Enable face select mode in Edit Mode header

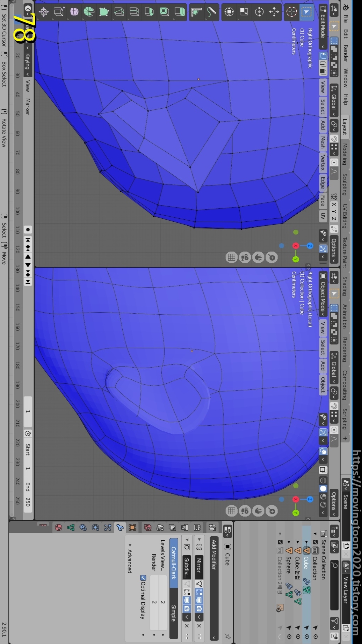[323, 72]
